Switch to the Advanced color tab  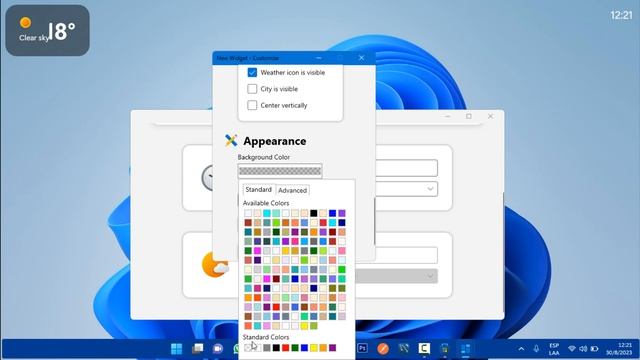coord(292,190)
